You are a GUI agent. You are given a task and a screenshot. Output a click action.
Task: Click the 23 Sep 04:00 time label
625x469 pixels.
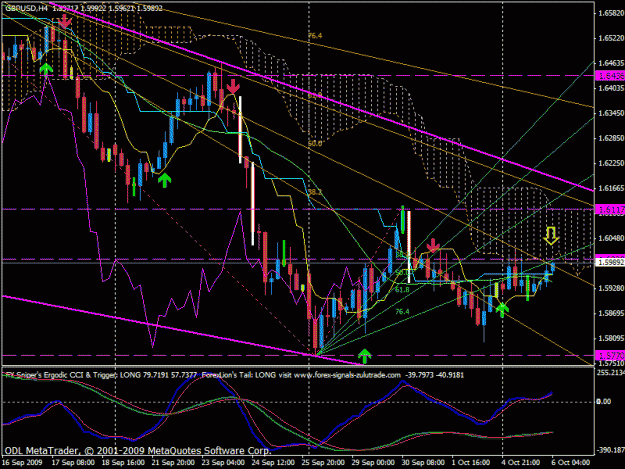[223, 463]
